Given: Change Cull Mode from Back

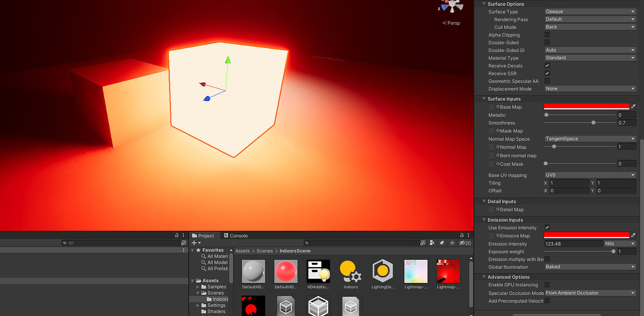Looking at the screenshot, I should tap(590, 27).
